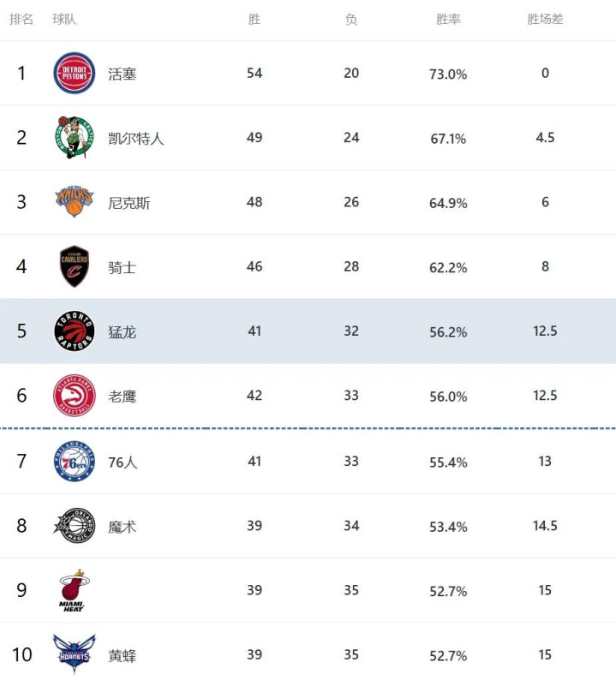Click the 排名 ranking column header
This screenshot has width=616, height=680.
[x=21, y=19]
